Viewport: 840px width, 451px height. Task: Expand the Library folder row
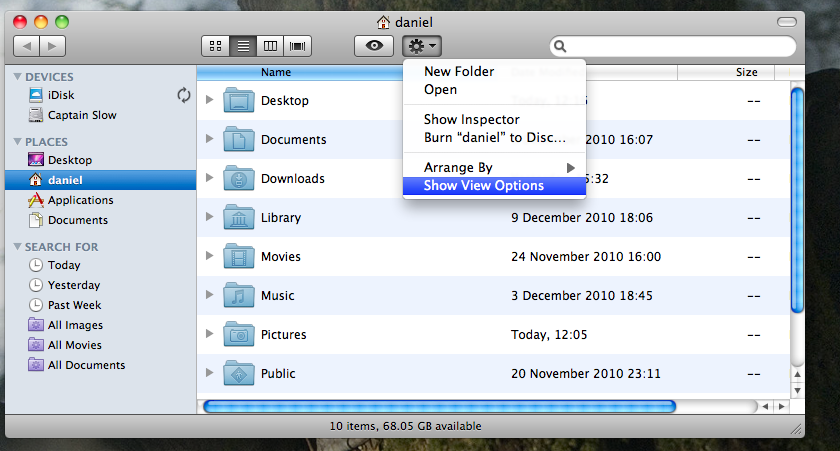209,217
